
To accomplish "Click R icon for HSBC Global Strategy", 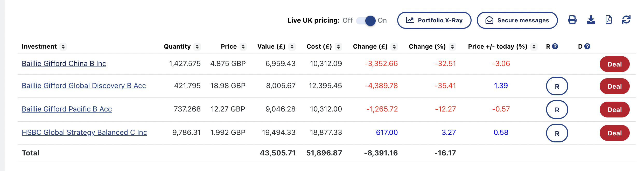I will [557, 133].
